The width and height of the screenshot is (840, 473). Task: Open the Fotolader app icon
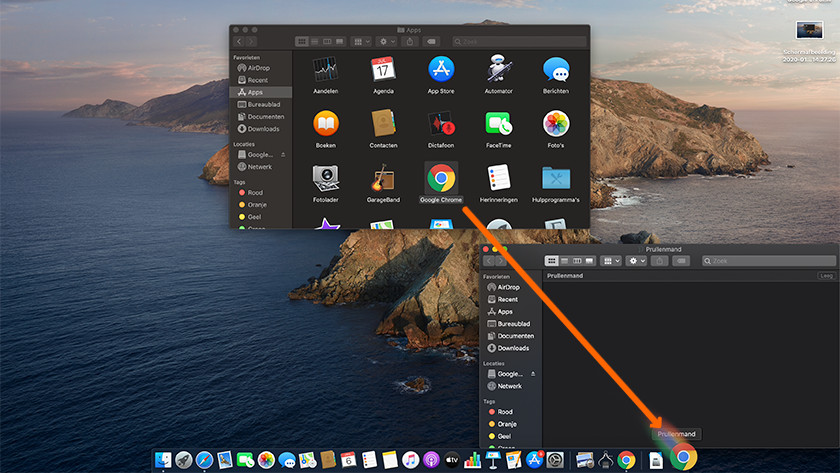tap(325, 179)
